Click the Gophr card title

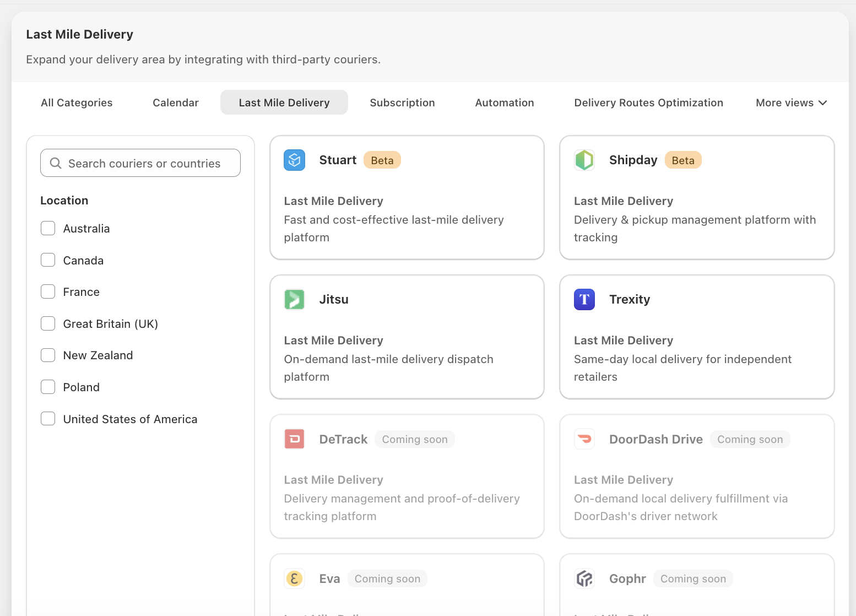tap(627, 579)
